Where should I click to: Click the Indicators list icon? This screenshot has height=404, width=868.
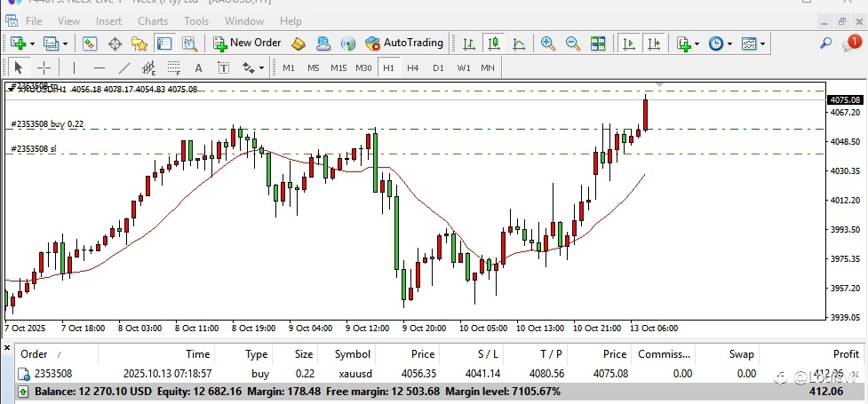pos(684,44)
